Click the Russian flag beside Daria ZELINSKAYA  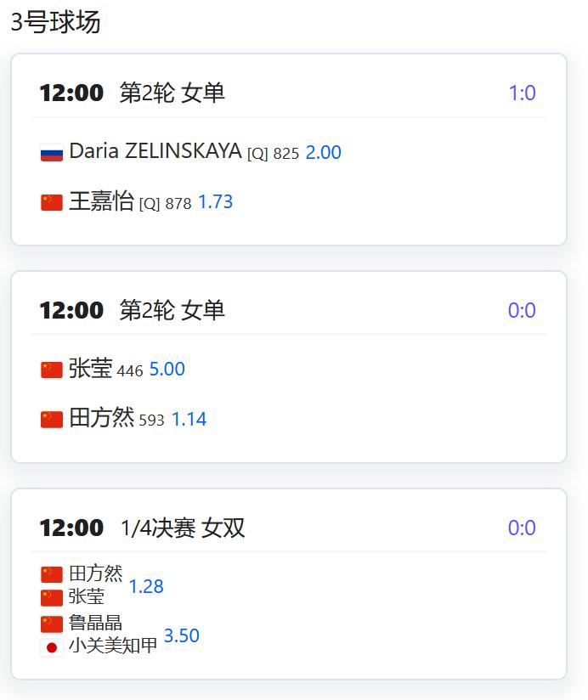click(x=51, y=153)
